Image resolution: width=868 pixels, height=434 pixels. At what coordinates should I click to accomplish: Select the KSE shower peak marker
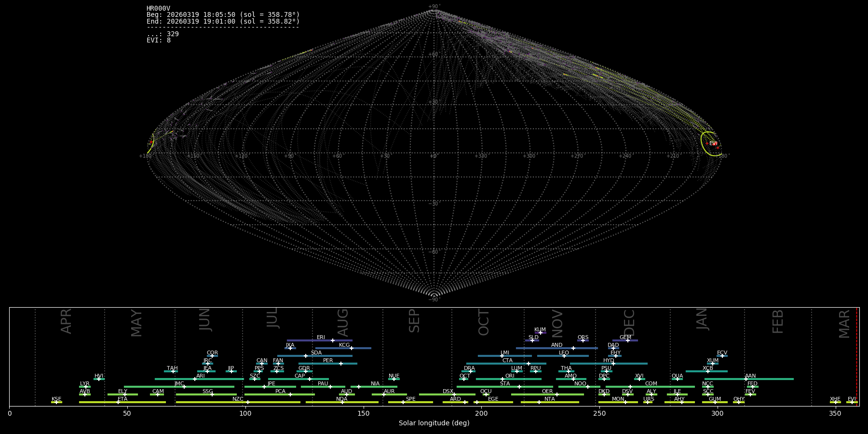[56, 402]
